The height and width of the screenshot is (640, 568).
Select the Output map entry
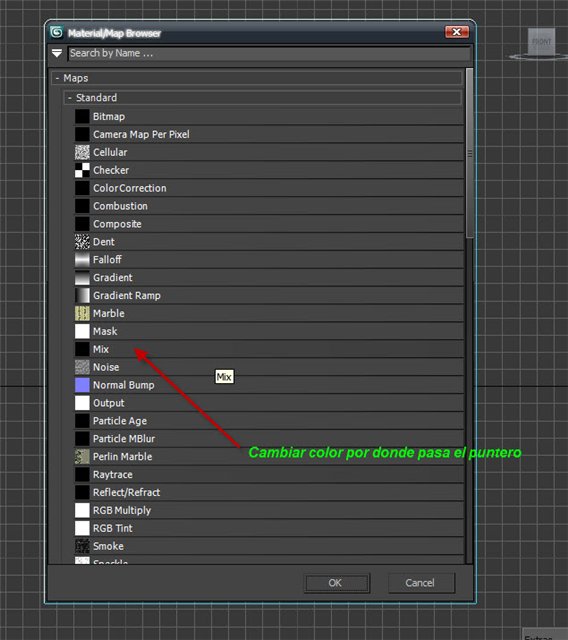(269, 403)
